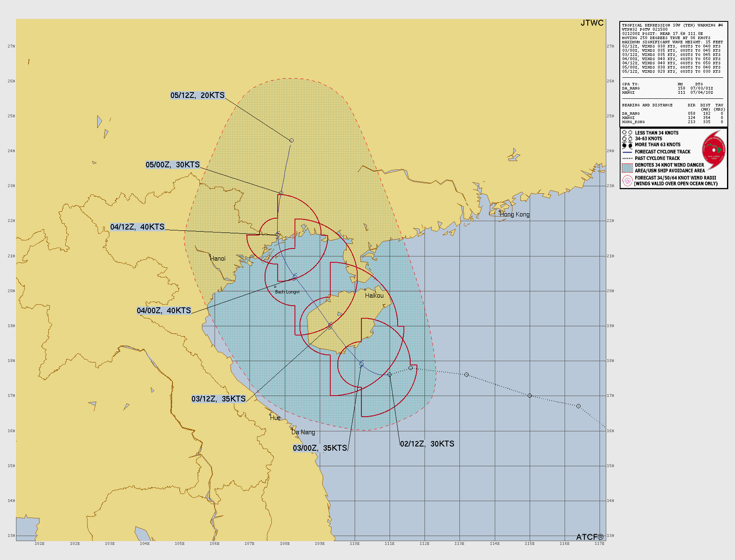Click the '34-63 knots' legend symbols
735x560 pixels.
627,139
